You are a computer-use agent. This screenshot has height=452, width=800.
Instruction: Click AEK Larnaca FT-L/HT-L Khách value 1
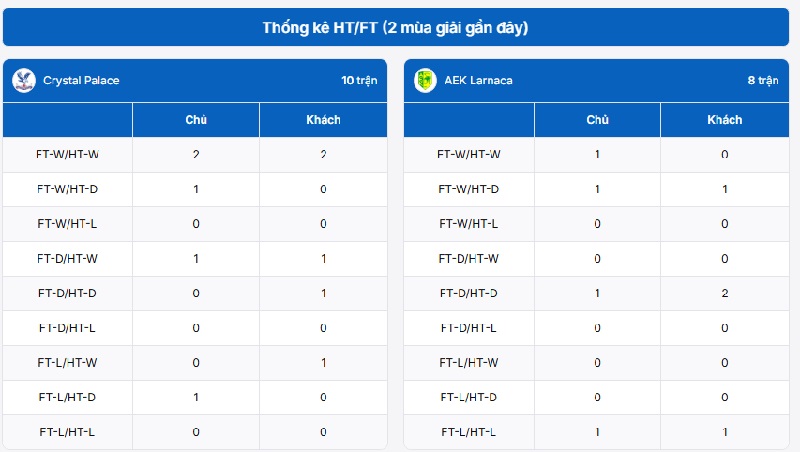tap(724, 432)
